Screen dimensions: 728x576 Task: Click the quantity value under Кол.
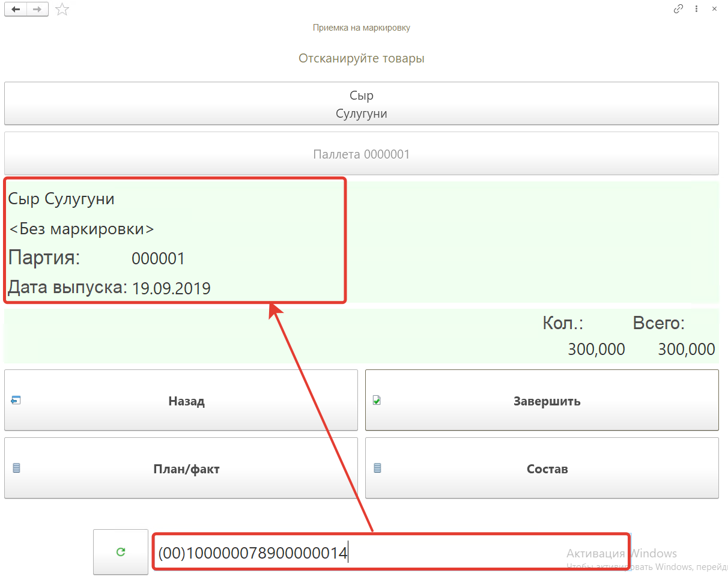tap(596, 349)
